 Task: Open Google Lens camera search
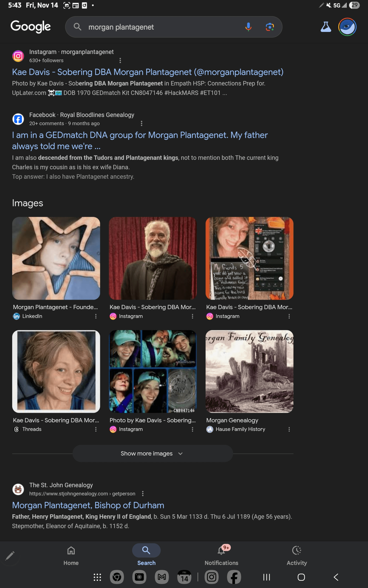pyautogui.click(x=270, y=27)
